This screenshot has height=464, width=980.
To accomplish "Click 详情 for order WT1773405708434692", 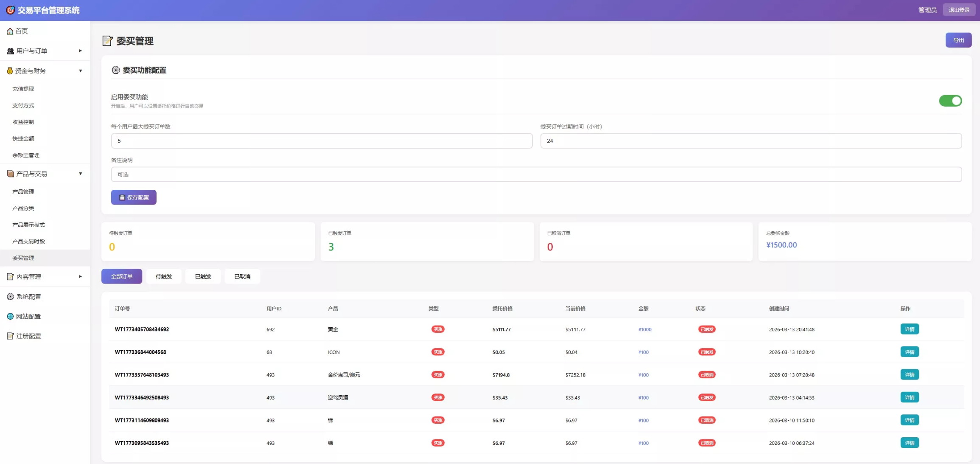I will tap(909, 329).
